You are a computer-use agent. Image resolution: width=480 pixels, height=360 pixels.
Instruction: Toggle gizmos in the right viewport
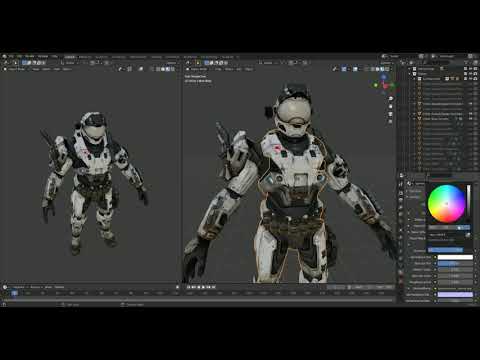pyautogui.click(x=344, y=69)
